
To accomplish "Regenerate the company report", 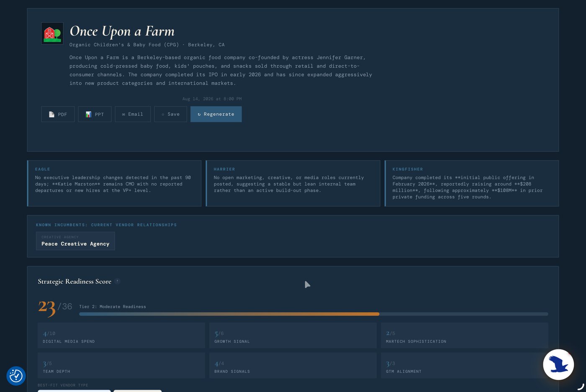I will tap(216, 114).
